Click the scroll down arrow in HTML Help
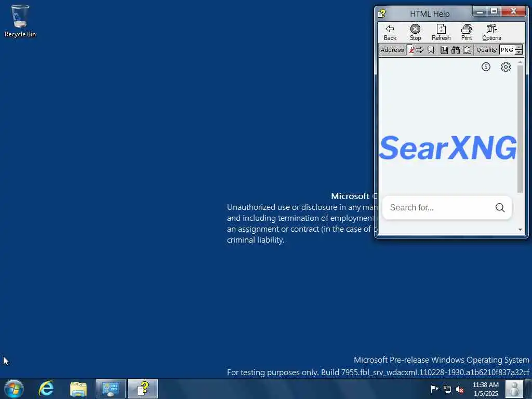Viewport: 532px width, 399px height. [x=520, y=230]
